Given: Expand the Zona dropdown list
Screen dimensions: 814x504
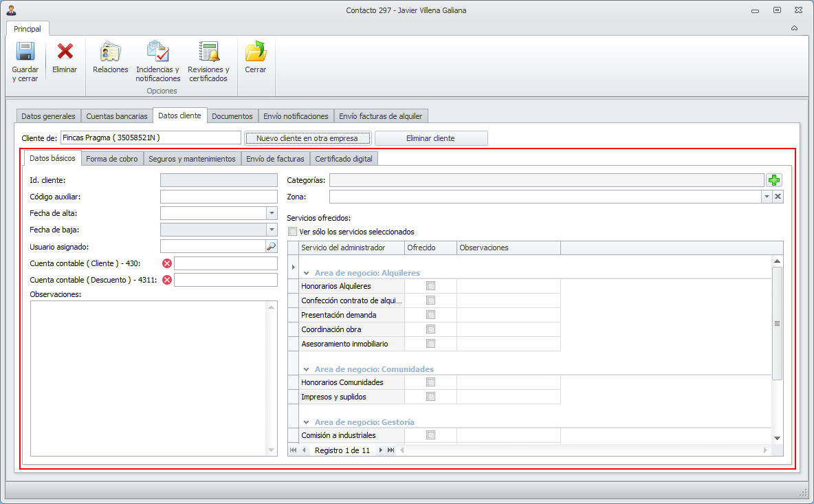Looking at the screenshot, I should click(x=766, y=197).
